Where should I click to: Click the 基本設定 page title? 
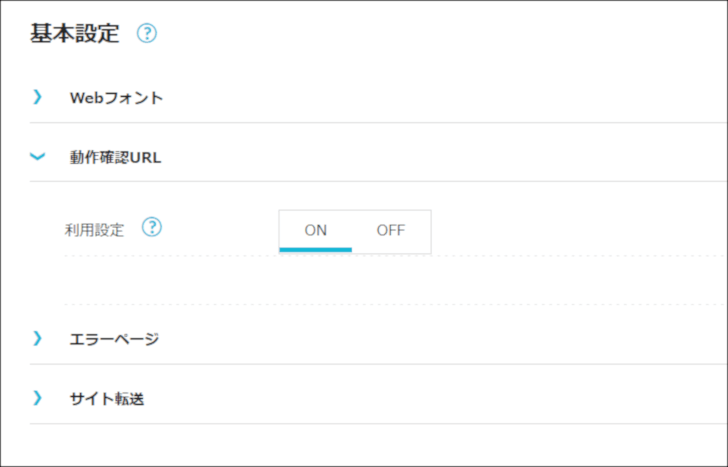tap(75, 33)
